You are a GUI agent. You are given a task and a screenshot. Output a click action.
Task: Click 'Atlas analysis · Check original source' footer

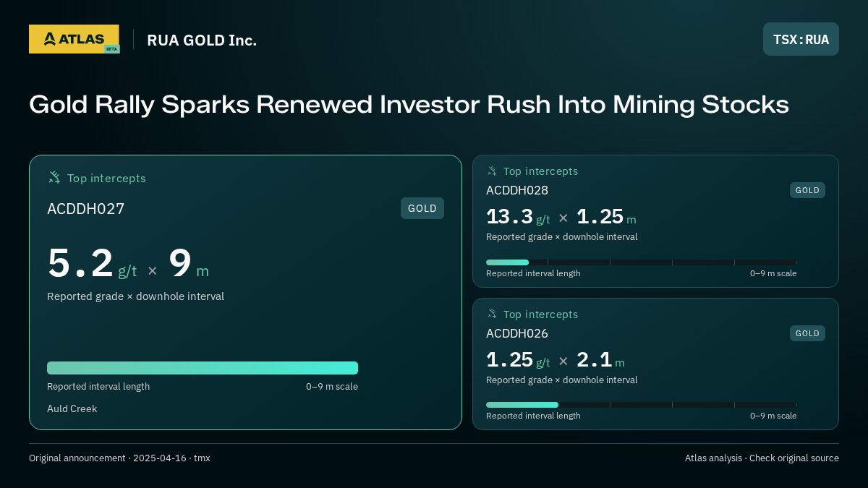point(762,458)
